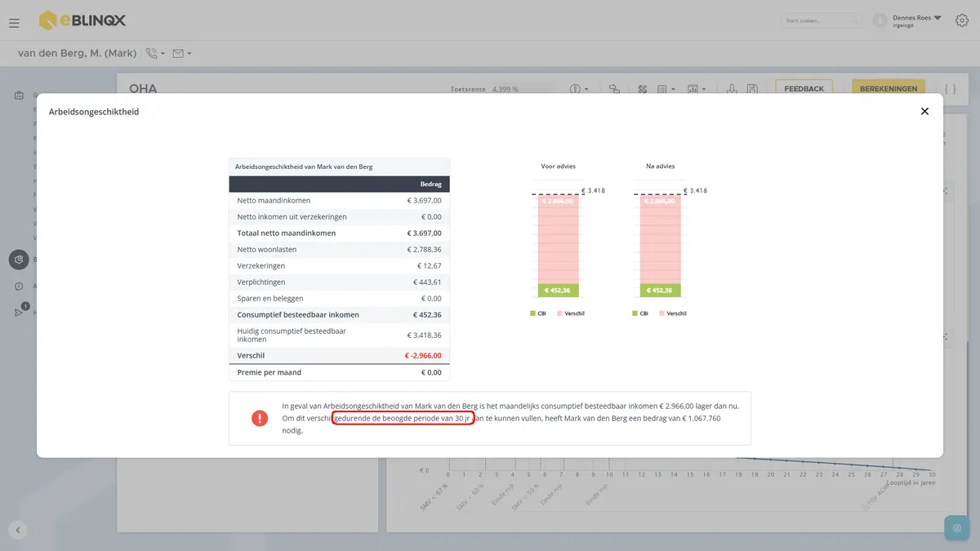Click the client name van den Berg, M. (Mark)

78,54
